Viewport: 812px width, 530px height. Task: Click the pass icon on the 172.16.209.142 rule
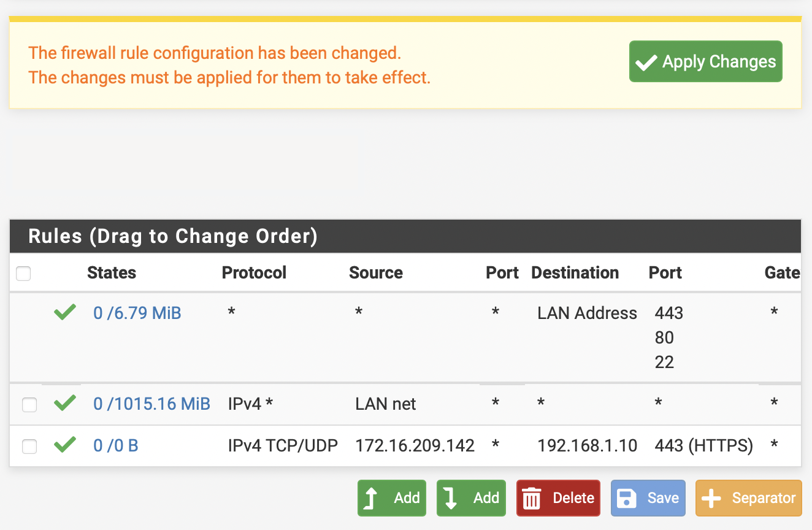64,445
